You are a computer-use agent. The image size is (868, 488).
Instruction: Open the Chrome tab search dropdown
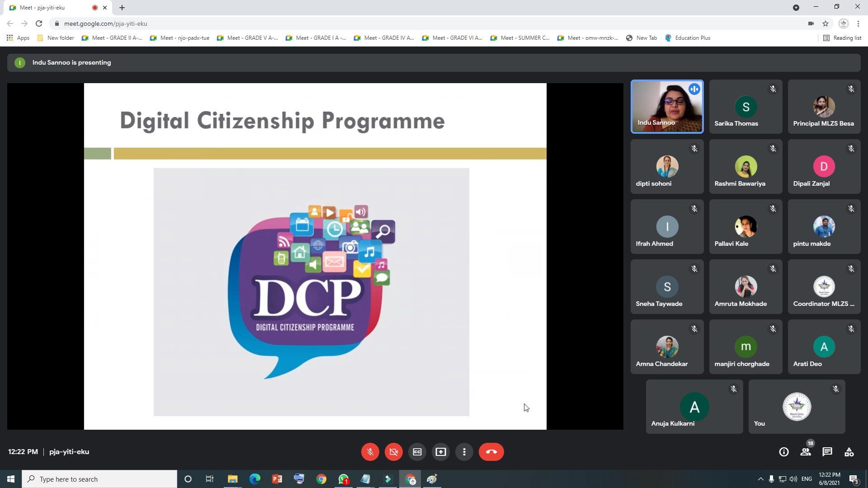click(x=796, y=8)
